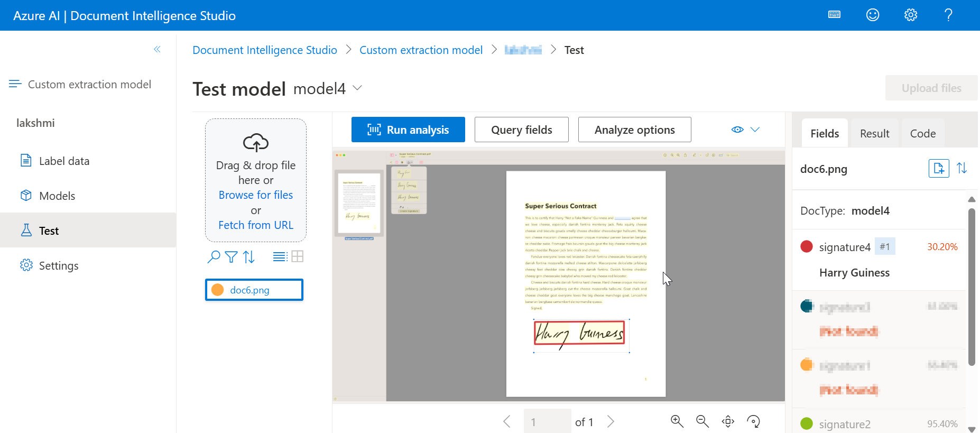Screen dimensions: 980x433
Task: Zoom out of the document
Action: (702, 421)
